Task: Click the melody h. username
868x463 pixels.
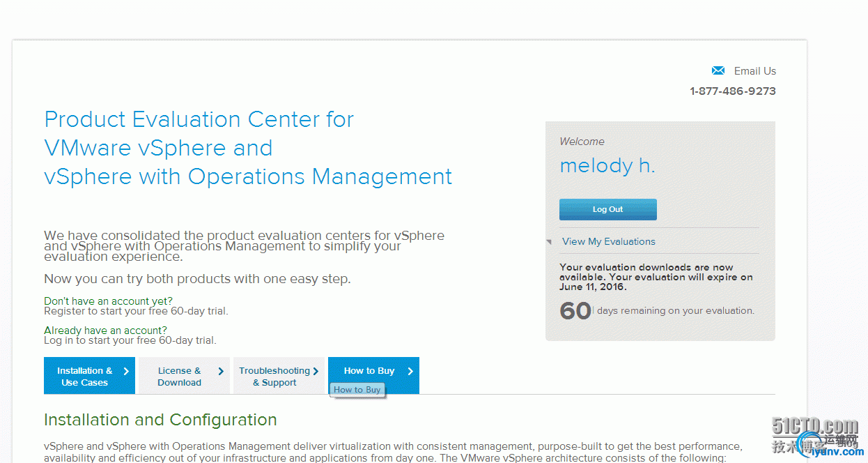Action: pyautogui.click(x=607, y=166)
